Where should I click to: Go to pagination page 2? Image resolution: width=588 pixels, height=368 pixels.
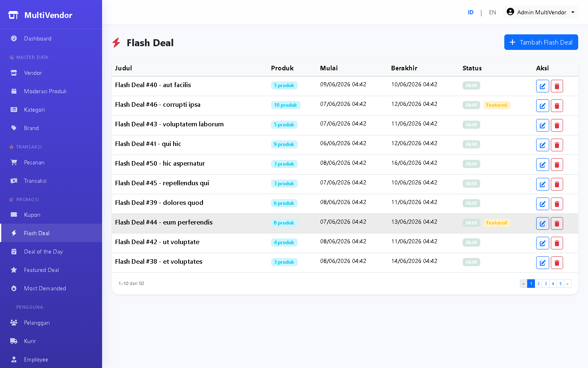539,283
